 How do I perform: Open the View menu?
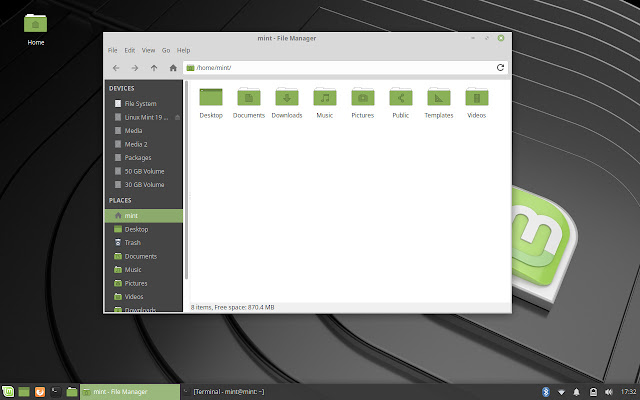point(148,50)
